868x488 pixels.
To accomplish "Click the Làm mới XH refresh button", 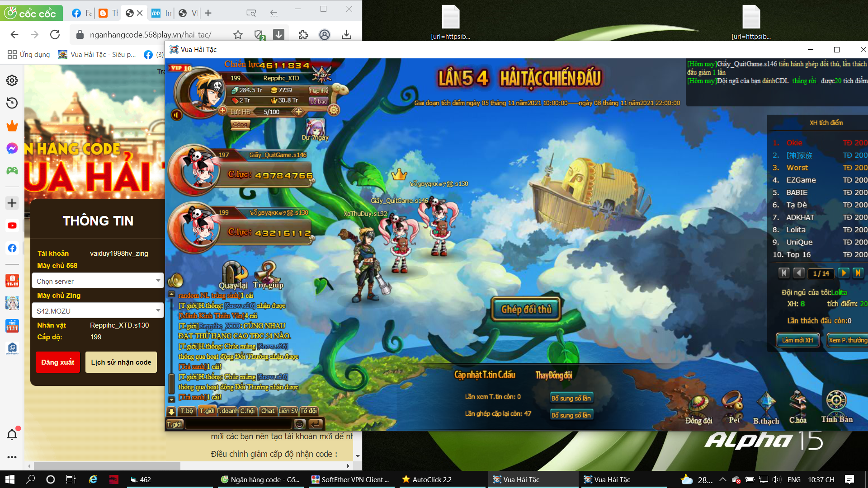I will pyautogui.click(x=797, y=340).
